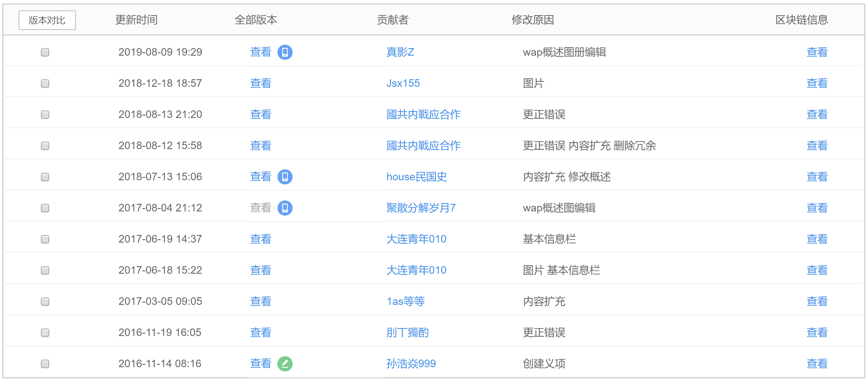The height and width of the screenshot is (382, 868).
Task: Click mobile icon in 2019-08-09 row
Action: pos(285,52)
